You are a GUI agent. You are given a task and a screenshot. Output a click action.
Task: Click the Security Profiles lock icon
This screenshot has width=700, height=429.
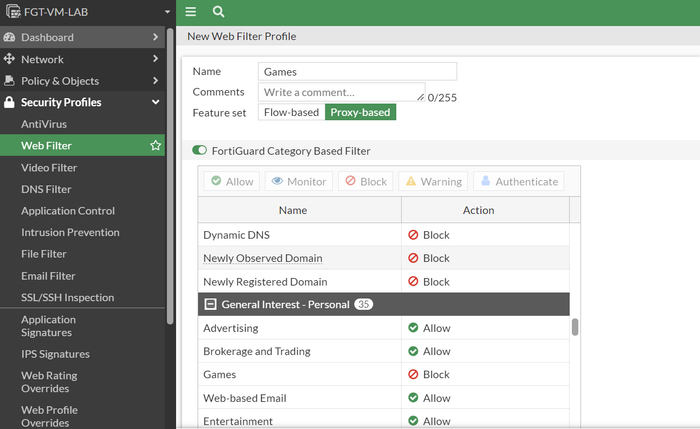pos(10,102)
